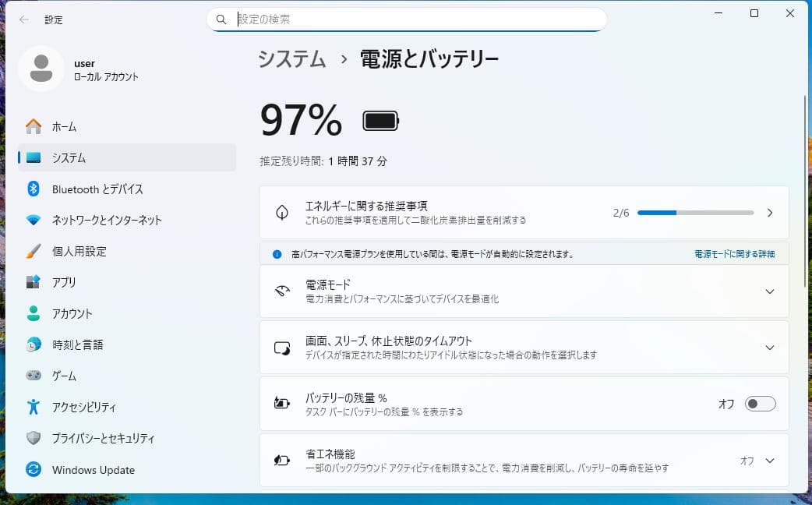
Task: Open エネルギーに関する推奨事項 details arrow
Action: (770, 211)
